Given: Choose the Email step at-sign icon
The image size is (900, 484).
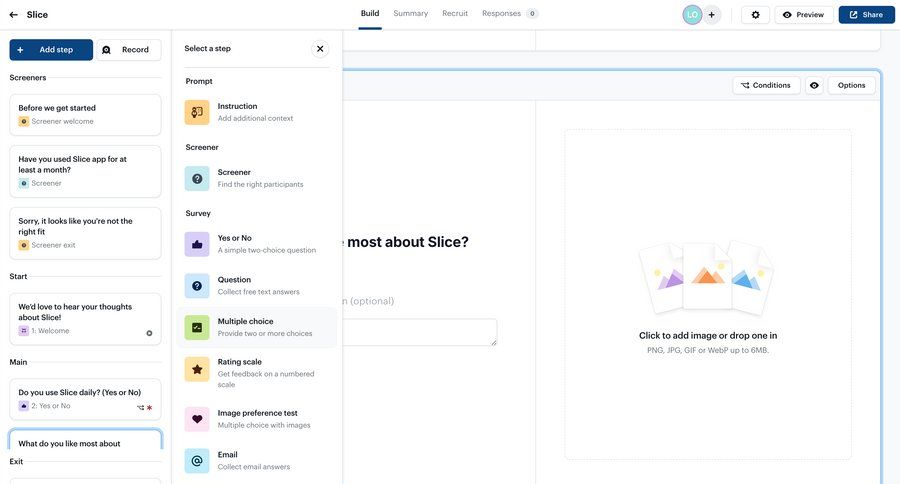Looking at the screenshot, I should (x=197, y=460).
